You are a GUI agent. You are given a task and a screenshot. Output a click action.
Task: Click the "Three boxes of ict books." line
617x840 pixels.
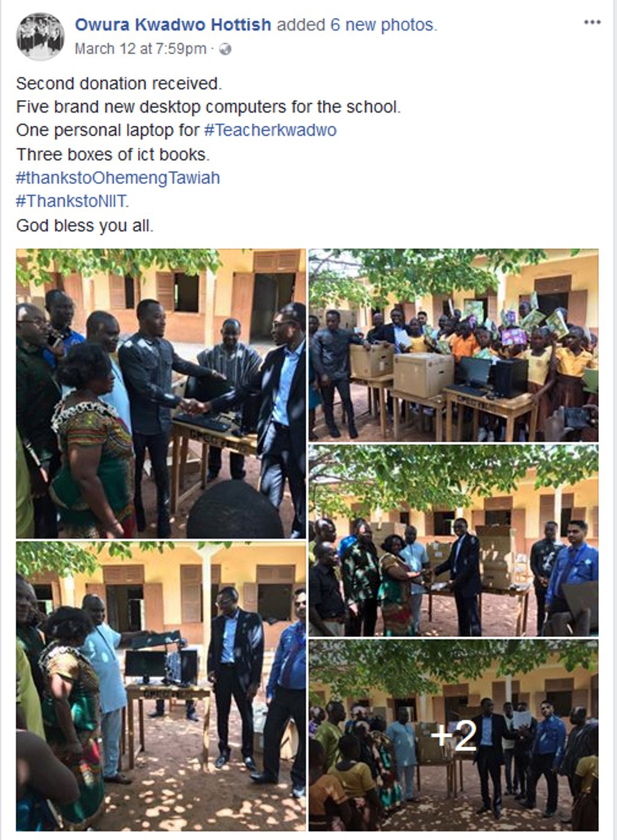click(113, 154)
